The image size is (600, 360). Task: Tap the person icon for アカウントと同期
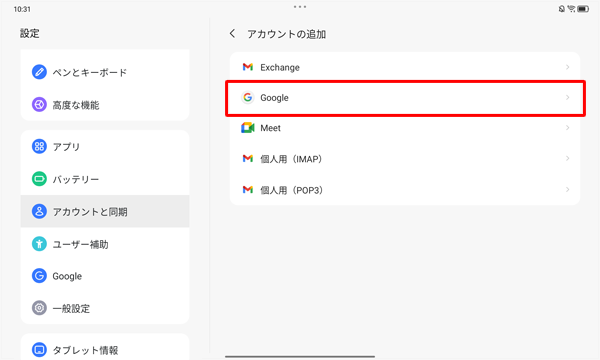39,211
